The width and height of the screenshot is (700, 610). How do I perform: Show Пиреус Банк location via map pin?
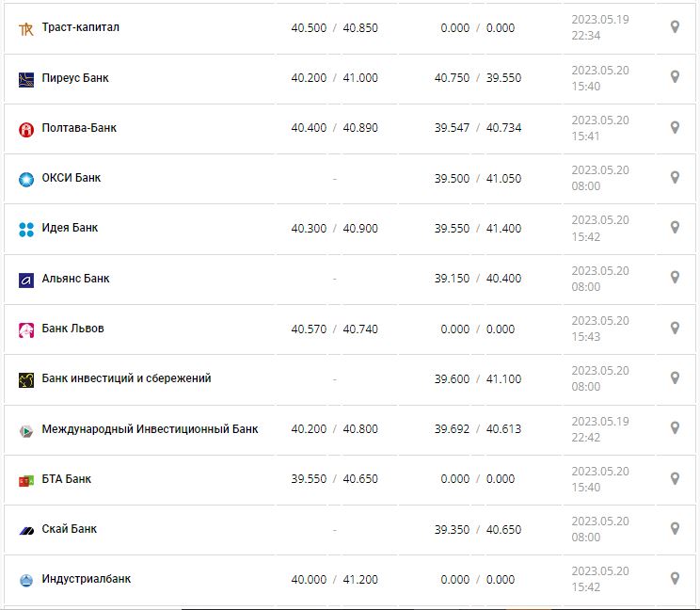675,77
